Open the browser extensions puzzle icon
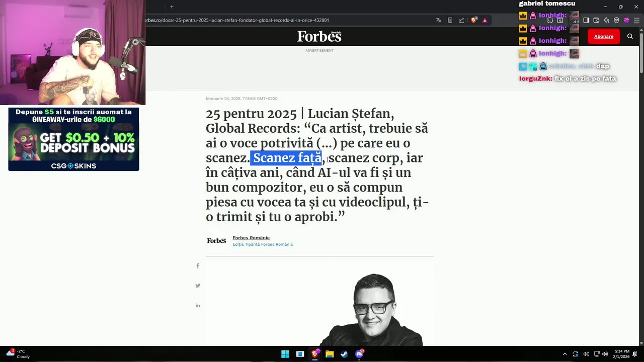Screen dimensions: 644x362 point(550,20)
